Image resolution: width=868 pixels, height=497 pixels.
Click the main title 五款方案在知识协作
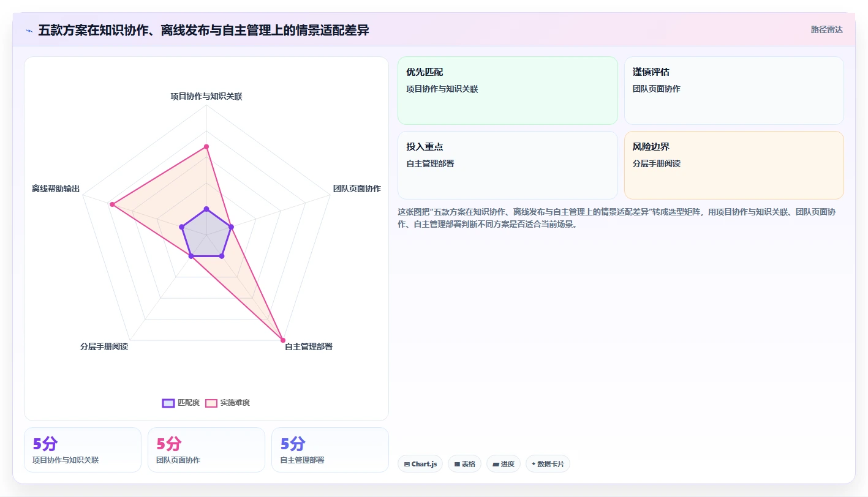click(x=203, y=30)
